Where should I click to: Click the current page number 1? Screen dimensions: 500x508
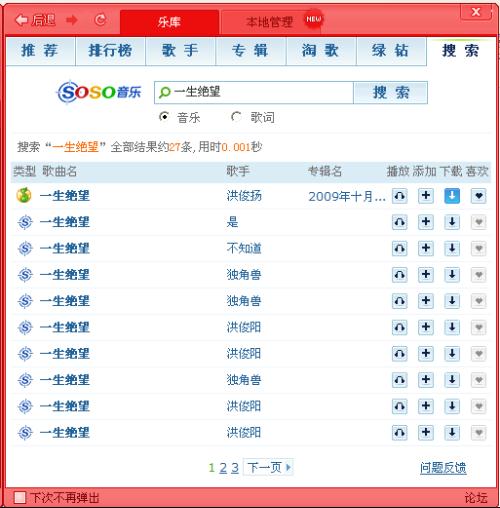tap(211, 468)
